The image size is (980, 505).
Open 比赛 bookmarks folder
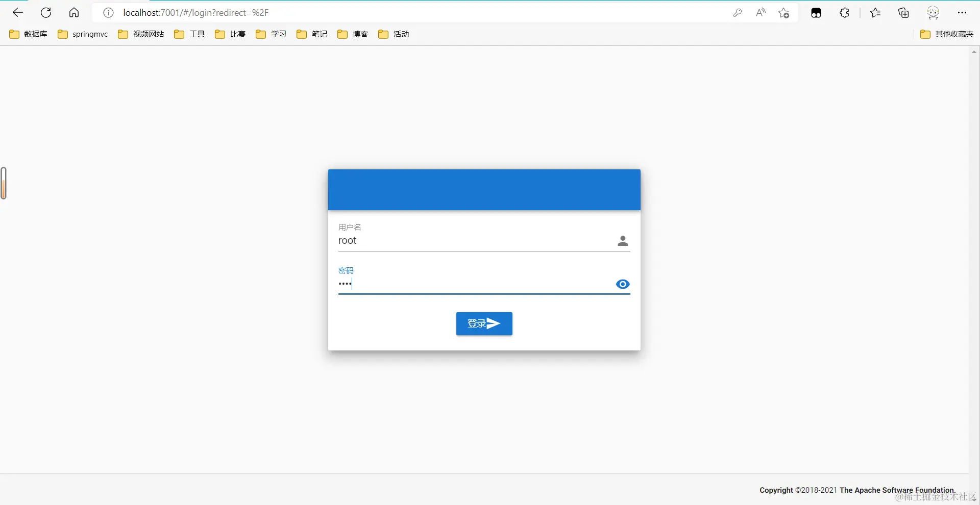(231, 34)
